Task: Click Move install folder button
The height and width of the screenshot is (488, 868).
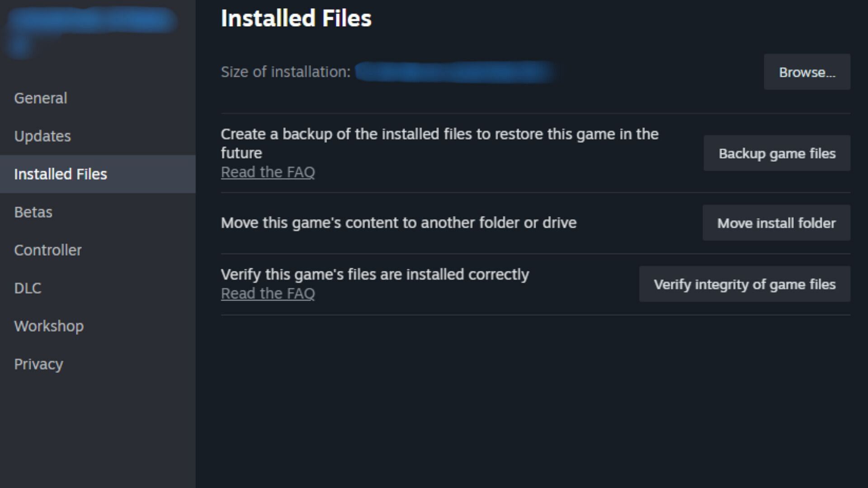Action: 776,222
